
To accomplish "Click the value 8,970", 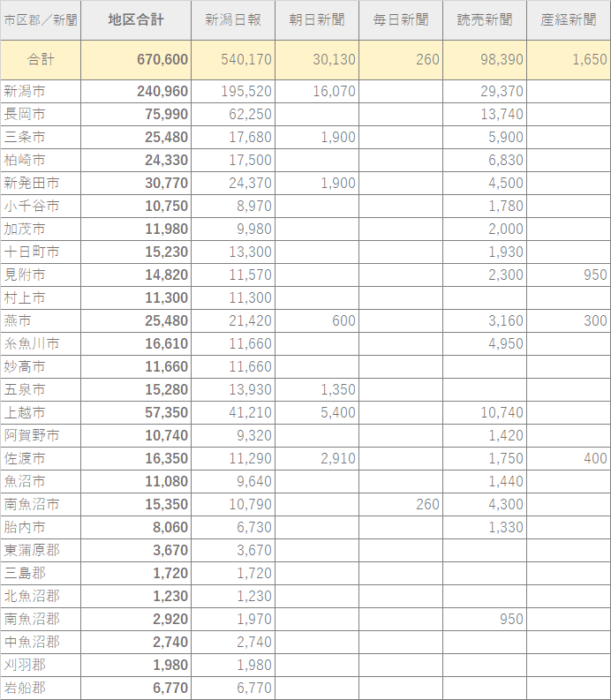I will coord(254,206).
